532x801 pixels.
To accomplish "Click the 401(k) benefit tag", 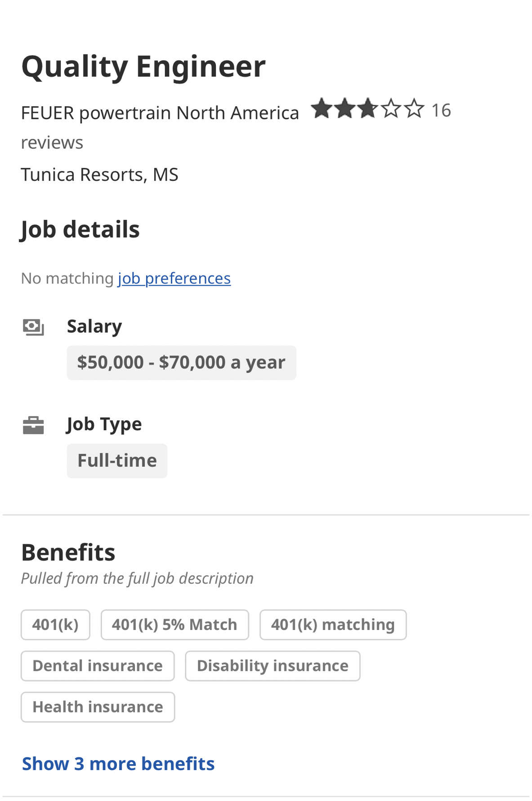I will point(55,625).
